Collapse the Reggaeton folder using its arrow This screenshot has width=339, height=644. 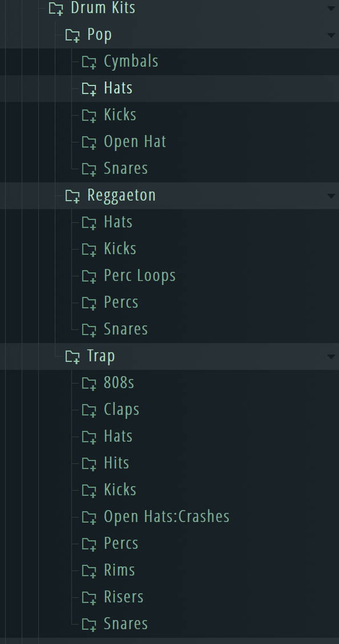[331, 196]
